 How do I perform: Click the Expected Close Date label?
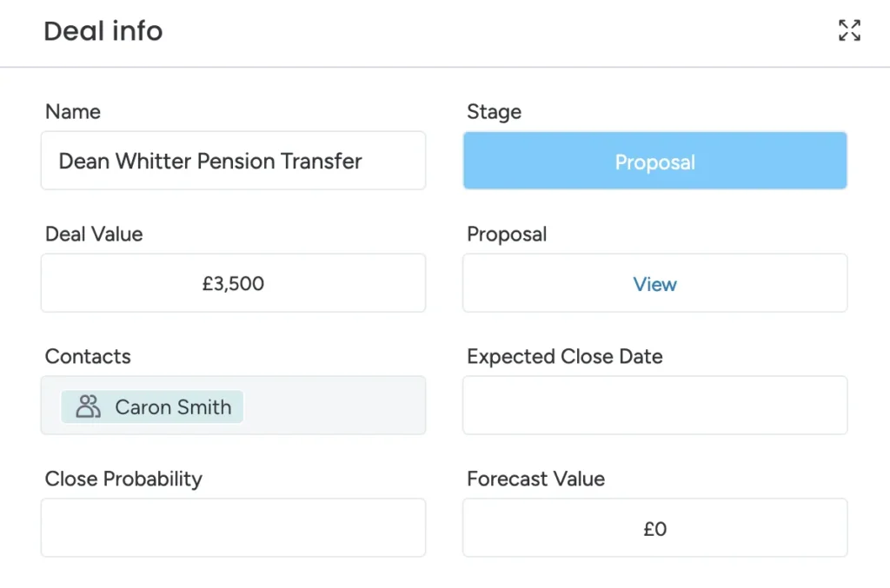tap(564, 356)
